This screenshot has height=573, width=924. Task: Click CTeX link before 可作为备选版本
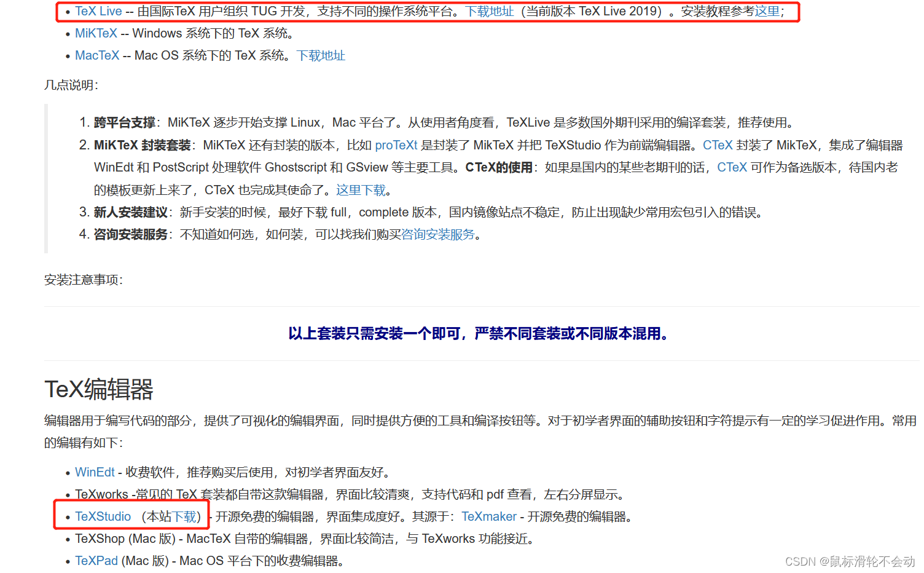[732, 167]
